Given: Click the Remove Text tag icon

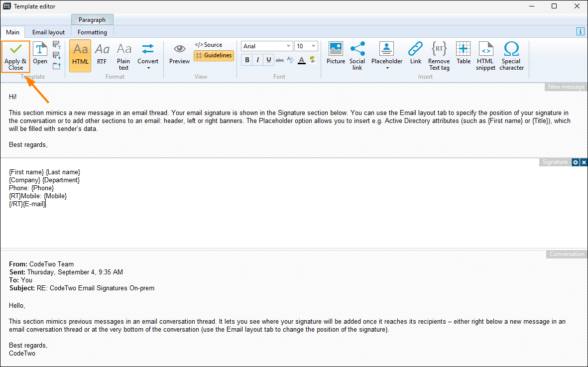Looking at the screenshot, I should click(x=439, y=56).
